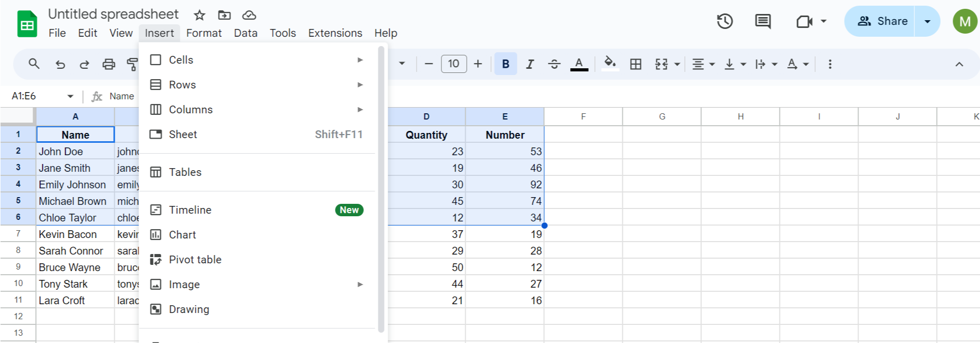Click the undo arrow icon

[x=60, y=64]
